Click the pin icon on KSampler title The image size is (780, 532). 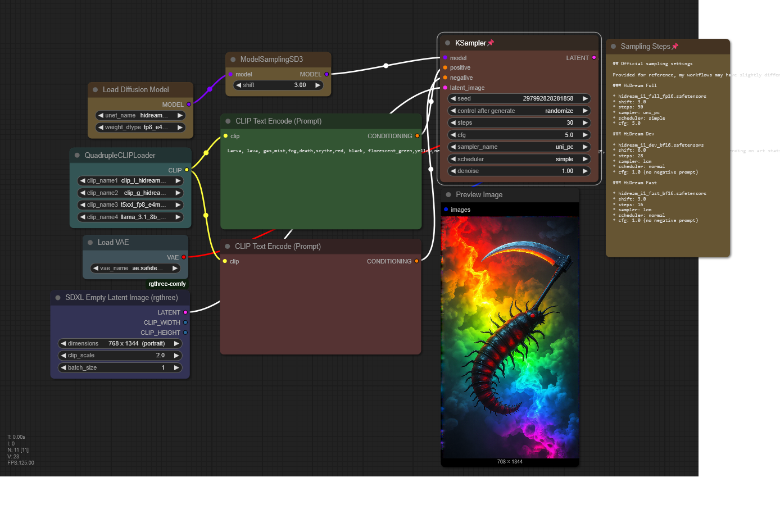click(491, 43)
